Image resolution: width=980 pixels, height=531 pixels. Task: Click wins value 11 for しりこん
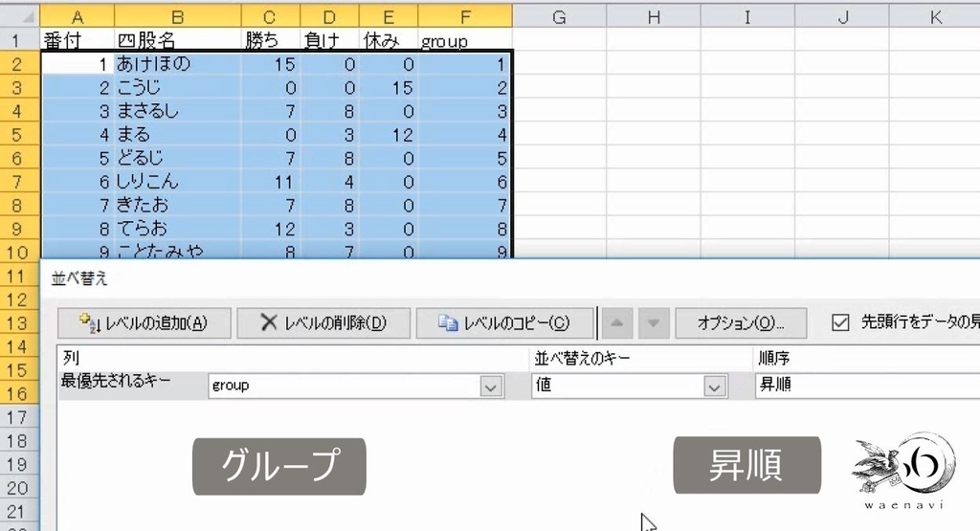click(270, 182)
